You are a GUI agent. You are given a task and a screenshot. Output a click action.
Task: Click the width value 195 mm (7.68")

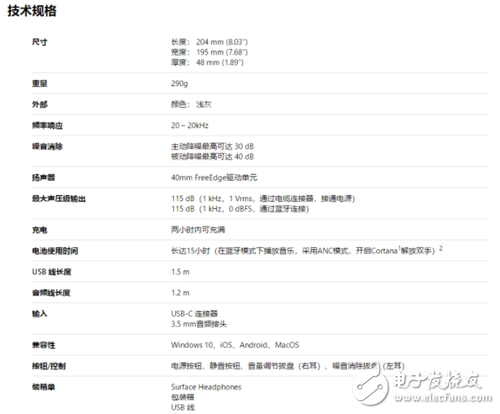pos(222,52)
